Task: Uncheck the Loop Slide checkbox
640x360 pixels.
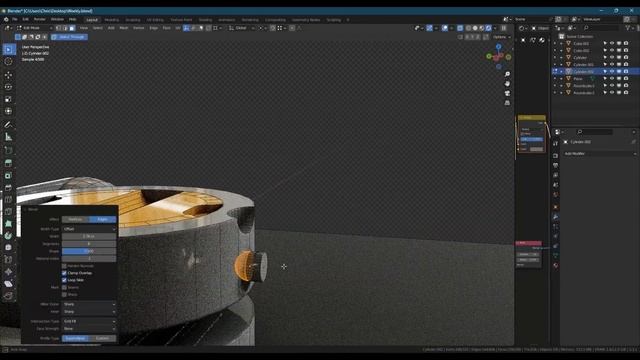Action: 64,280
